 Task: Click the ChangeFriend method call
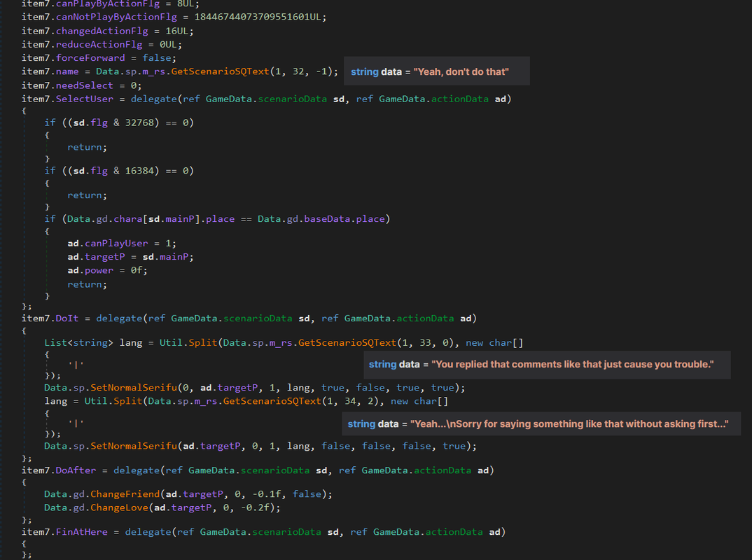point(125,493)
